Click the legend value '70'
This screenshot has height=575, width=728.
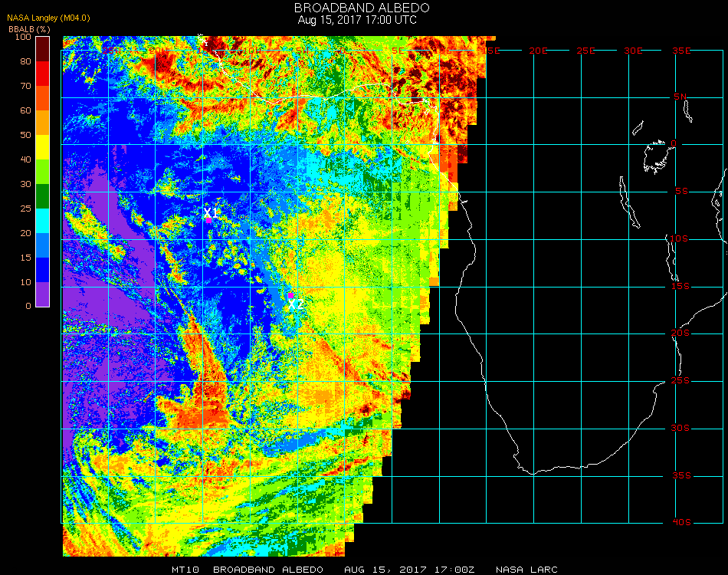(25, 86)
